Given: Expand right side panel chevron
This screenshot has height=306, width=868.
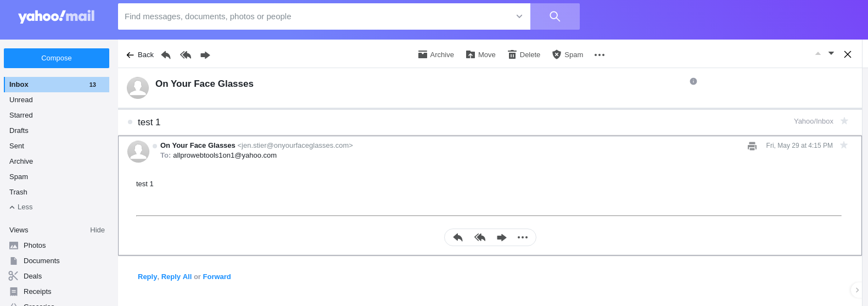Looking at the screenshot, I should 857,290.
